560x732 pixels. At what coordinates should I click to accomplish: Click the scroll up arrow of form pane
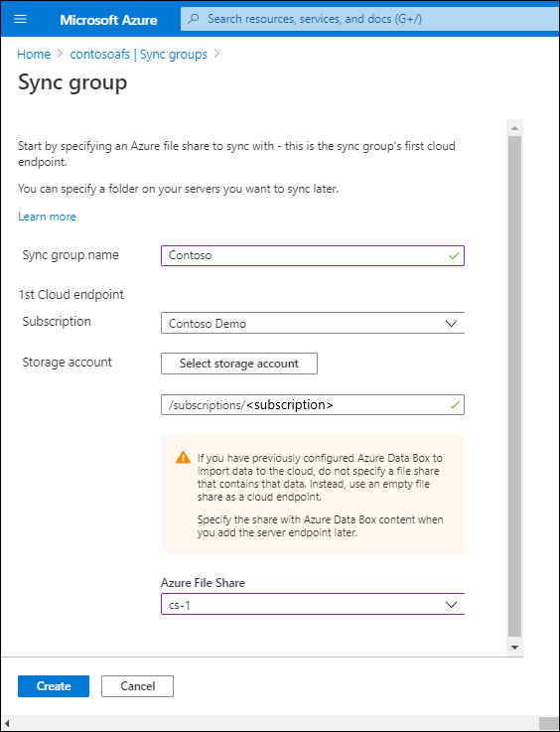point(514,128)
